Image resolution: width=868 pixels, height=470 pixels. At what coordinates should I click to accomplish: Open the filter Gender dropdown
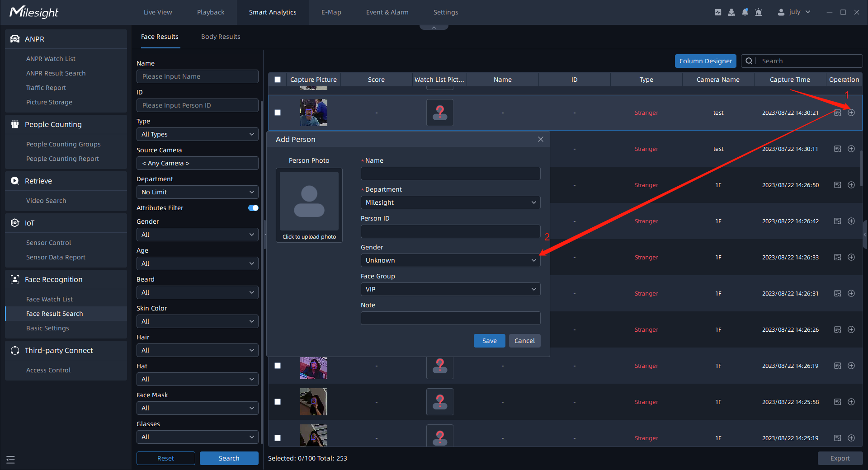click(198, 235)
